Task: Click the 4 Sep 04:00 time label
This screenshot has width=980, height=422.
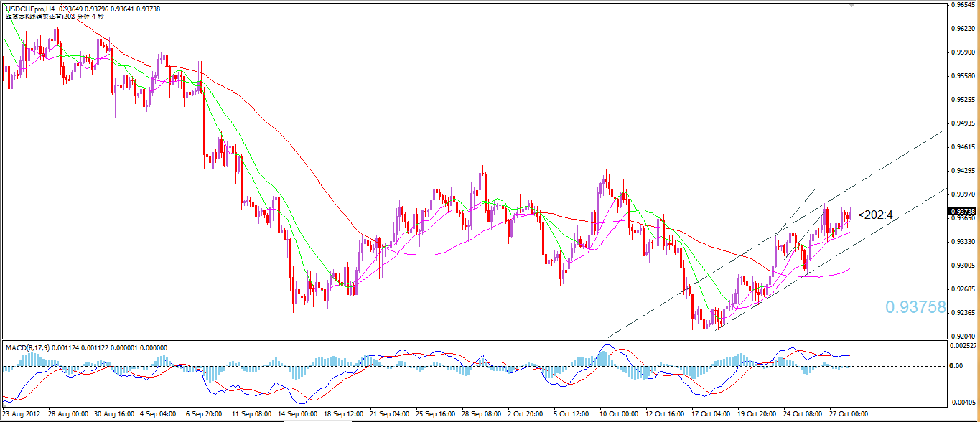Action: pyautogui.click(x=157, y=415)
